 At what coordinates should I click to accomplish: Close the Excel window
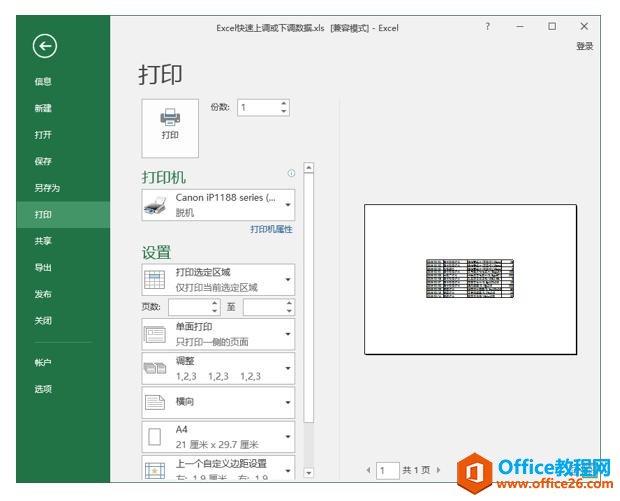(x=584, y=26)
